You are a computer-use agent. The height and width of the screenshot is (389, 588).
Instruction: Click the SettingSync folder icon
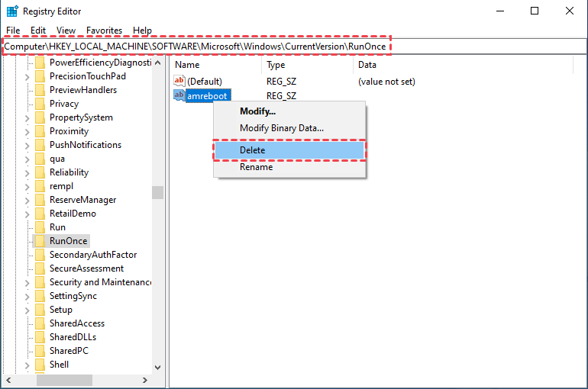40,296
